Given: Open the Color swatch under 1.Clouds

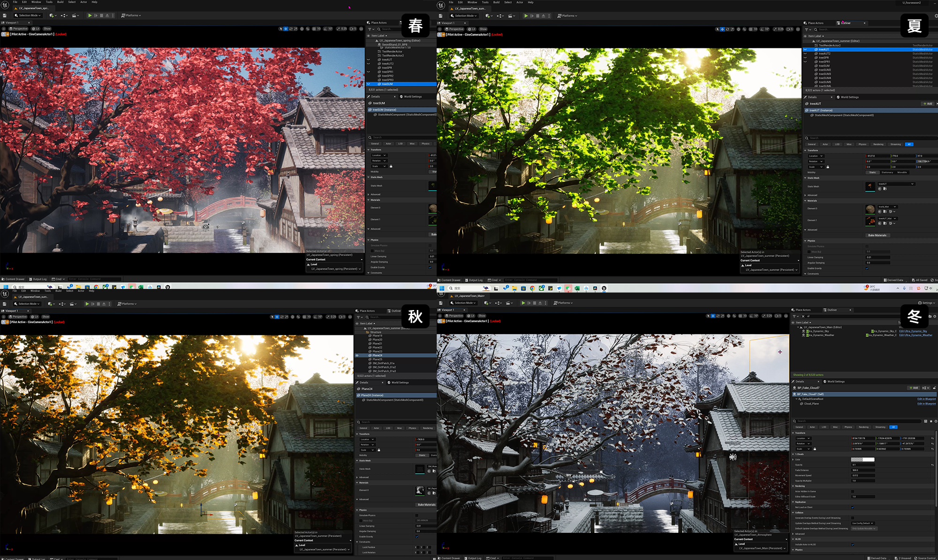Looking at the screenshot, I should [x=862, y=460].
